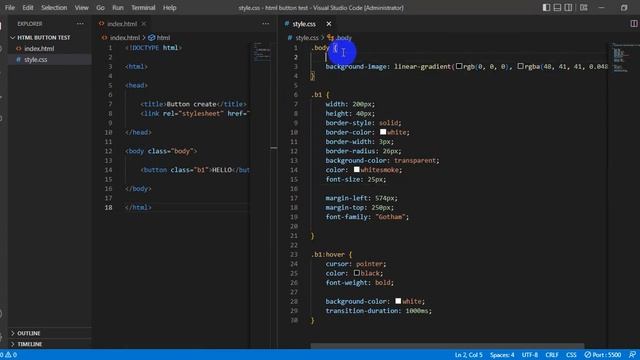This screenshot has width=640, height=360.
Task: Click the style.css minimap preview
Action: (x=621, y=57)
